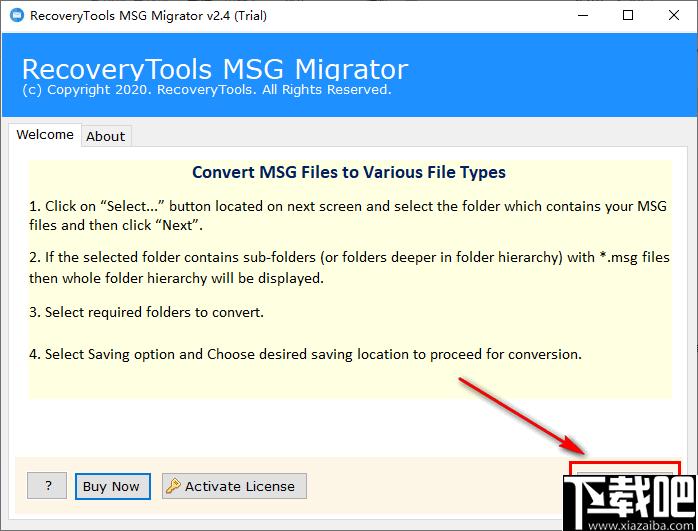Open the About tab
698x531 pixels.
[106, 136]
